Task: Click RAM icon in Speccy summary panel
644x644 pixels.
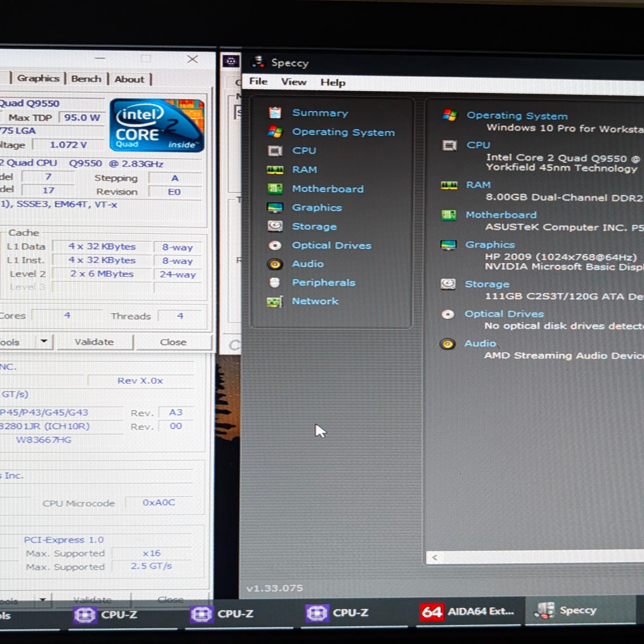Action: [x=449, y=185]
